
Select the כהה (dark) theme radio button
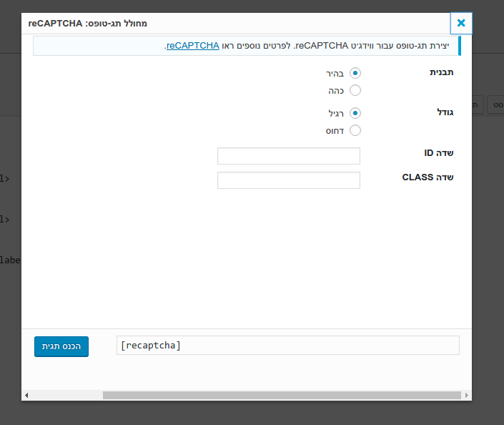pyautogui.click(x=355, y=90)
